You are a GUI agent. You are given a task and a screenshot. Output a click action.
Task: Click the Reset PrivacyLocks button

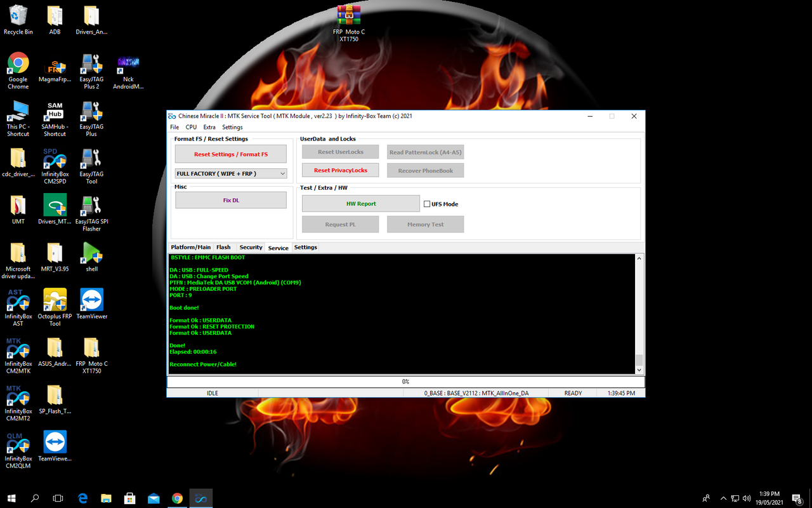(341, 170)
